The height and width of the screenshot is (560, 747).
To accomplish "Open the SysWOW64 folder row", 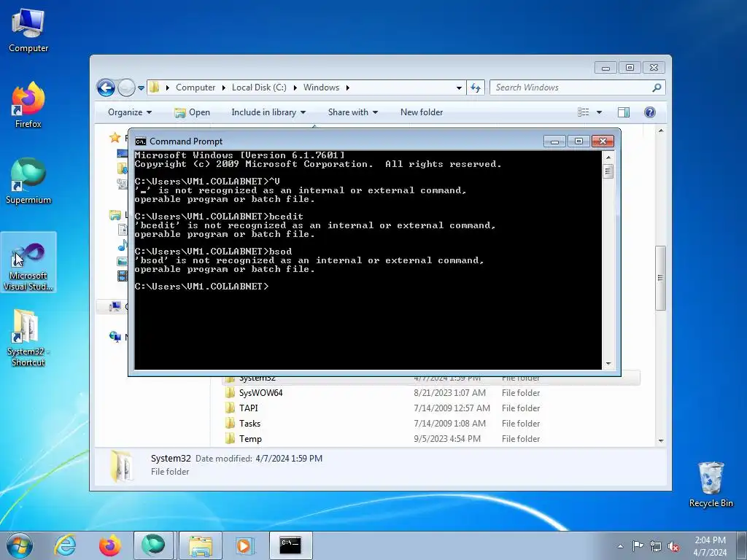I will click(x=431, y=393).
